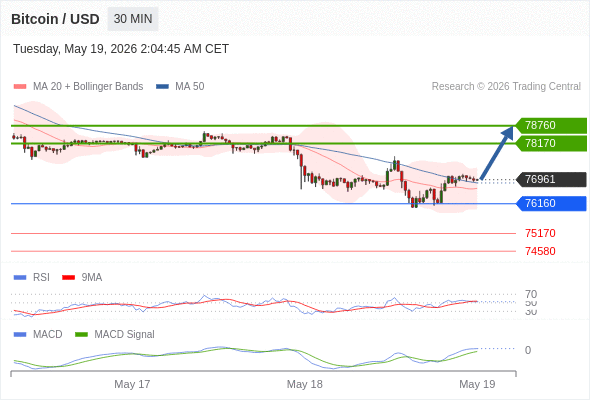Click the MACD Signal green legend marker
590x400 pixels.
point(81,335)
